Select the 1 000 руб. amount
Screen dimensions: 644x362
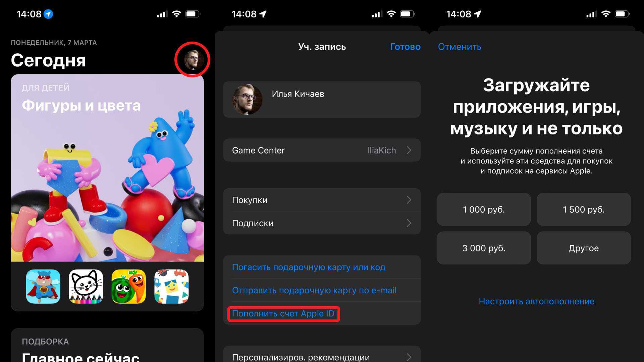[484, 209]
